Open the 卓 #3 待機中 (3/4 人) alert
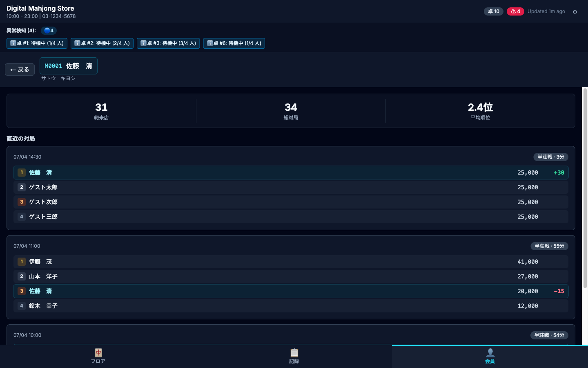The image size is (588, 368). pyautogui.click(x=168, y=43)
